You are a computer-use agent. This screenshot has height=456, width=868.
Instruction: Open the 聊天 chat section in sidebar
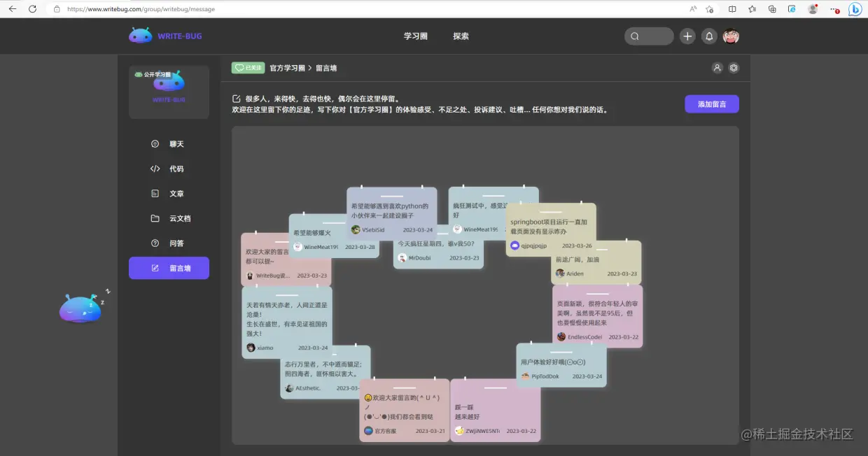(x=169, y=143)
